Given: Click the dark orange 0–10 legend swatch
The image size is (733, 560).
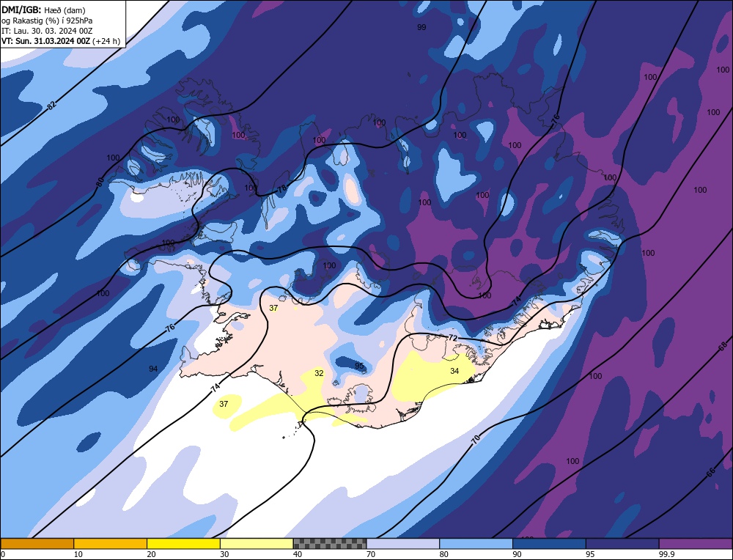Looking at the screenshot, I should pyautogui.click(x=37, y=544).
